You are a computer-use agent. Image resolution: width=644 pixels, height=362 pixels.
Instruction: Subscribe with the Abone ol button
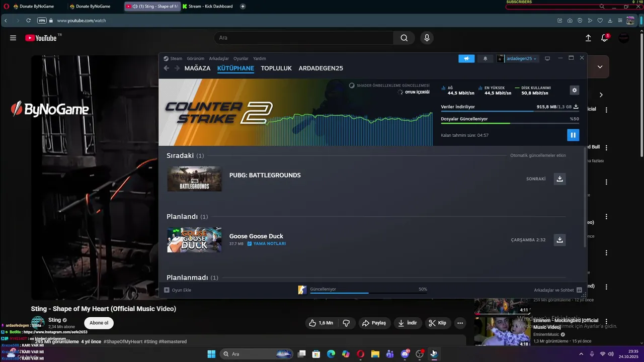point(99,323)
